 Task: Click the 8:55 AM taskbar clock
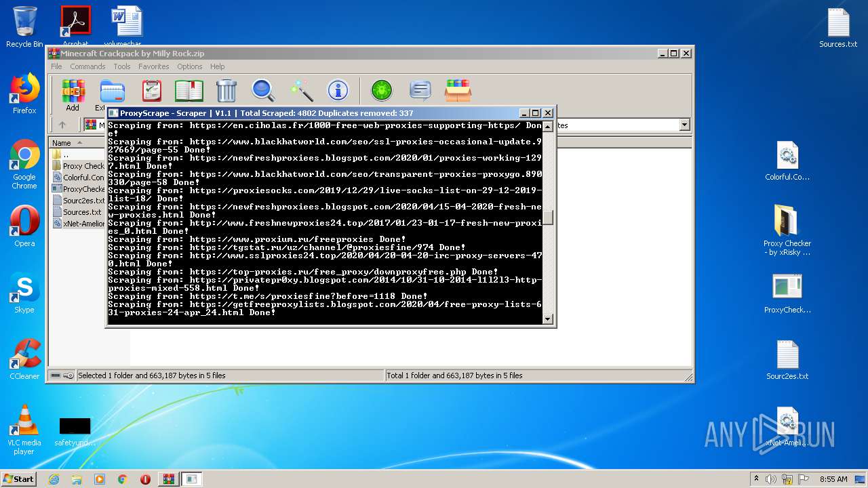pyautogui.click(x=833, y=479)
